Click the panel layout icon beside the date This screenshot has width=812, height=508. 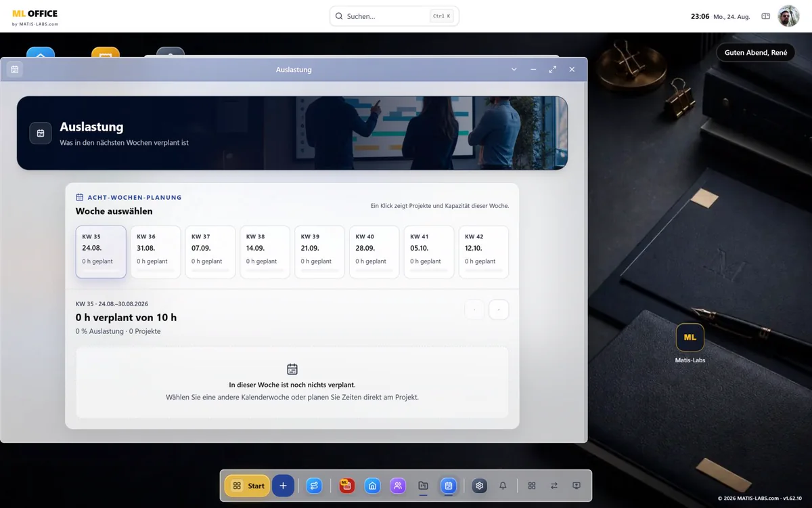tap(766, 16)
